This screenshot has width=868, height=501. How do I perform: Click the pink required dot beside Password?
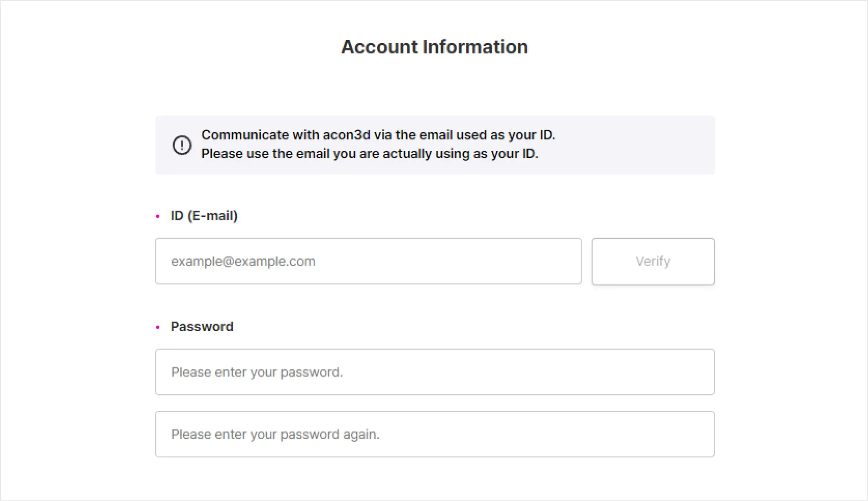click(x=158, y=327)
